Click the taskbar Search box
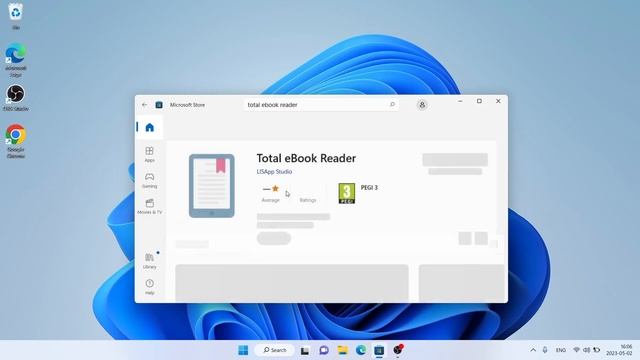640x360 pixels. coord(274,350)
